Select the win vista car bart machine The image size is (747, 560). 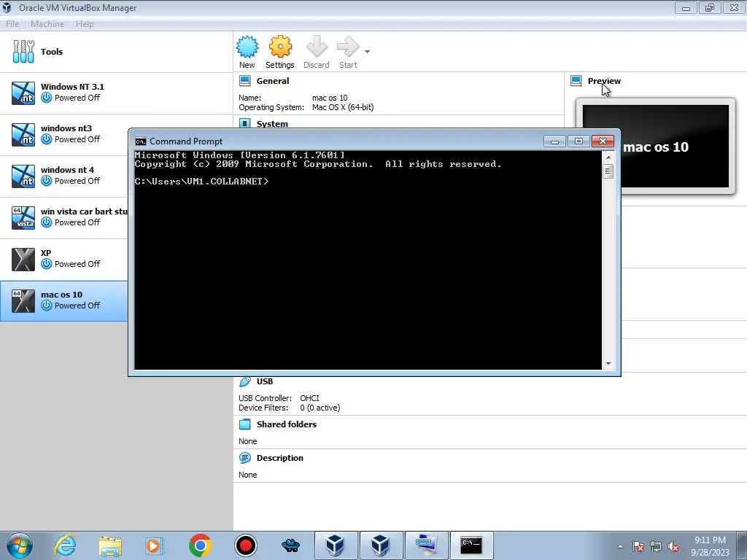64,217
